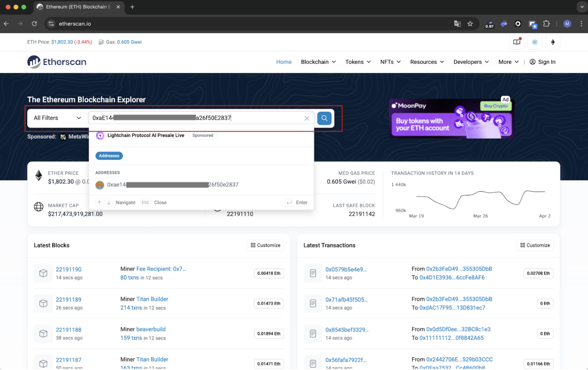Open the Ethereum network selector diamond icon

(x=553, y=42)
